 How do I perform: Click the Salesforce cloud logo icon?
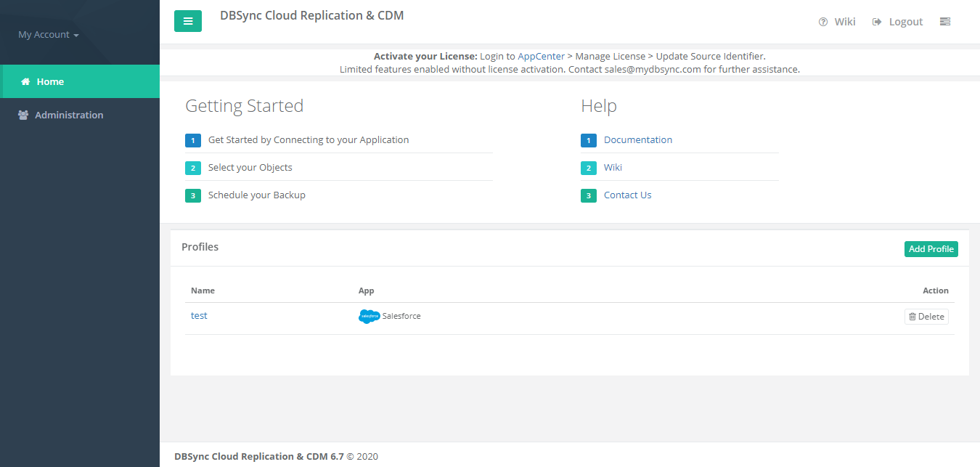point(369,317)
